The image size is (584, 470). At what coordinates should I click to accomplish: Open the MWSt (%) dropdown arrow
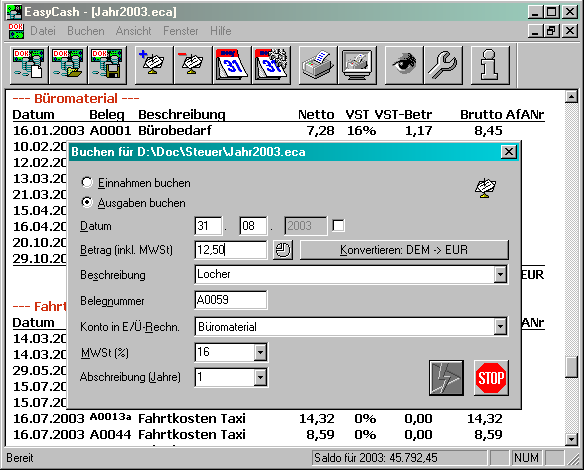pyautogui.click(x=260, y=352)
